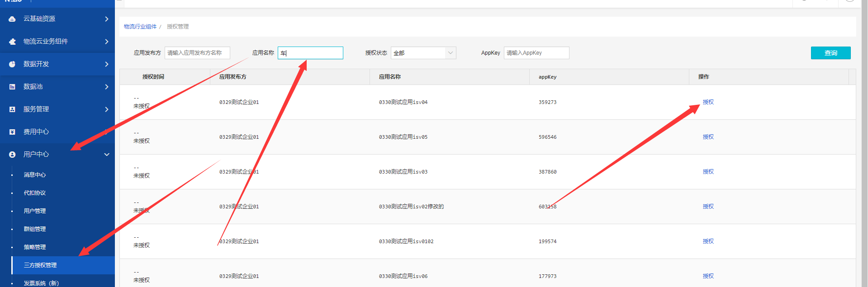Screen dimensions: 868x287
Task: Click the user icon beside 用户中心
Action: (x=12, y=155)
